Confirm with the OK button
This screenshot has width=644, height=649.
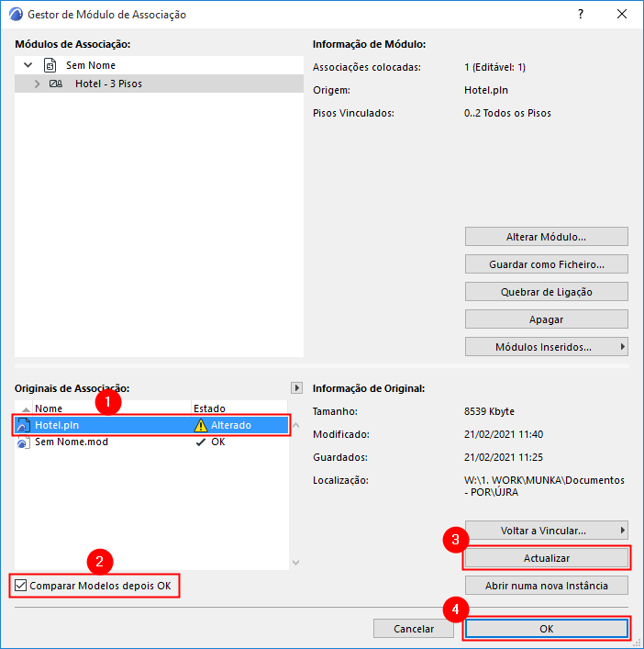tap(546, 629)
